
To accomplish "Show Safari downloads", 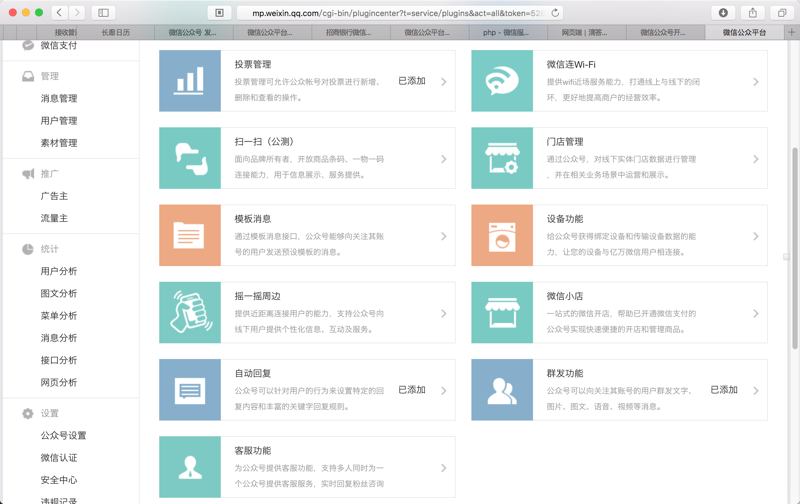I will coord(723,13).
